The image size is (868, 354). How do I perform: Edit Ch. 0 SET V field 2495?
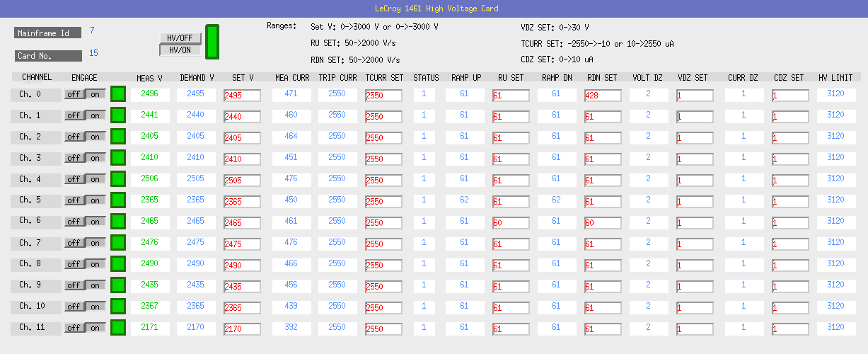[x=242, y=95]
